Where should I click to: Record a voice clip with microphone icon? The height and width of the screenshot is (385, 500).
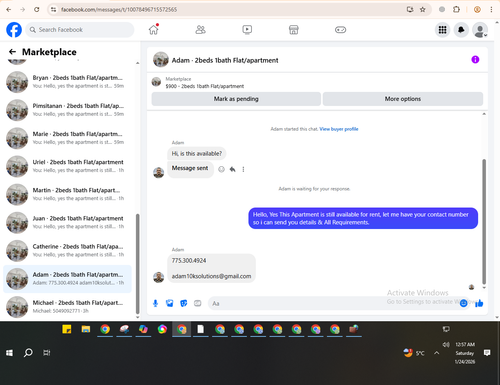tap(155, 303)
